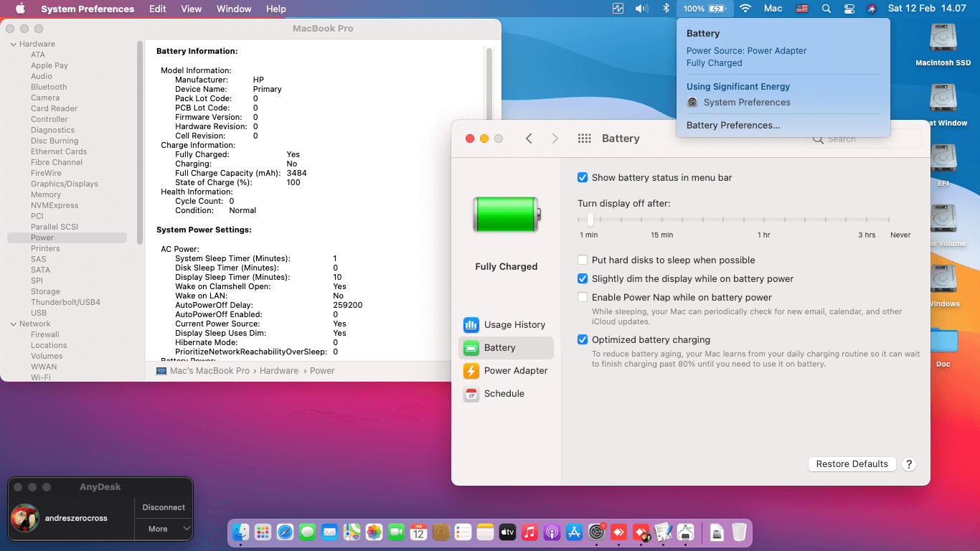980x551 pixels.
Task: Select Graphics/Displays in the Hardware list
Action: 65,184
